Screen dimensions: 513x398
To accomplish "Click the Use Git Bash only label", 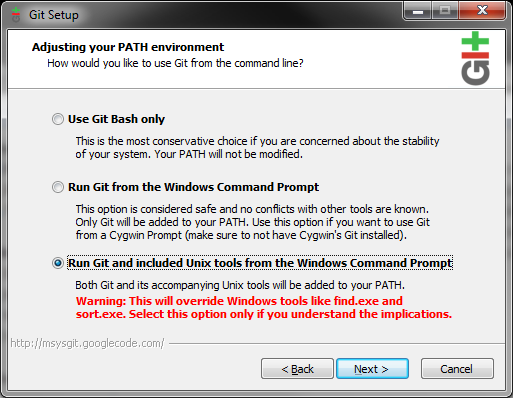I will [116, 119].
